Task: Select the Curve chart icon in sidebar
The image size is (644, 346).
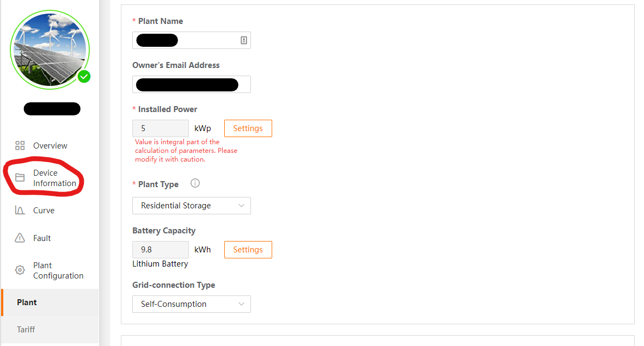Action: click(20, 211)
